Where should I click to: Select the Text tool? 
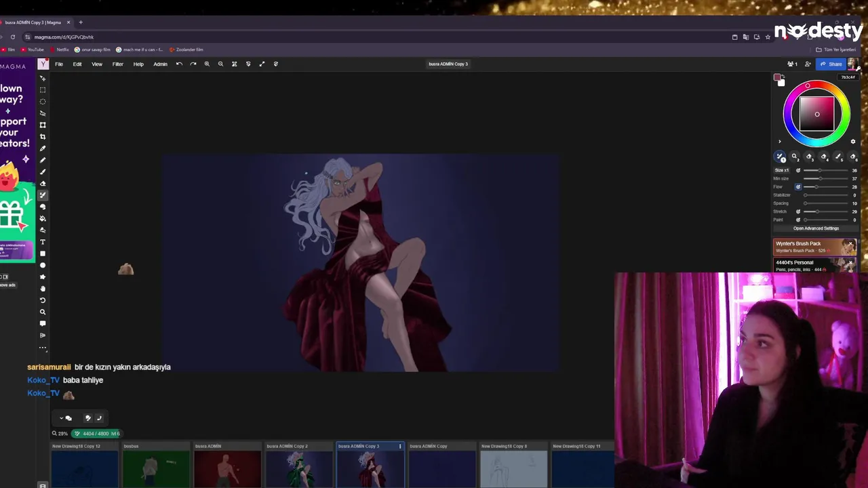click(x=43, y=242)
